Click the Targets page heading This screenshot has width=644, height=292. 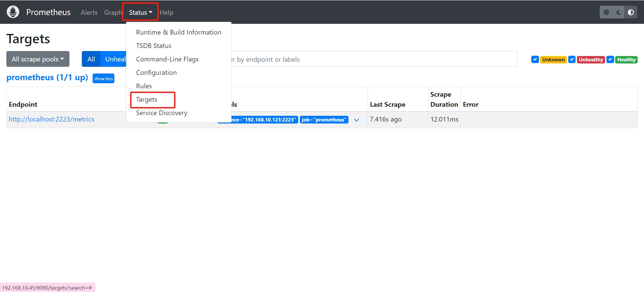28,39
